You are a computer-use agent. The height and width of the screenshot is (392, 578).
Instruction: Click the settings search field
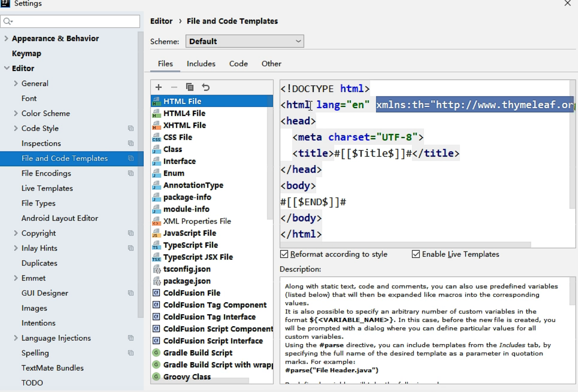click(x=70, y=21)
